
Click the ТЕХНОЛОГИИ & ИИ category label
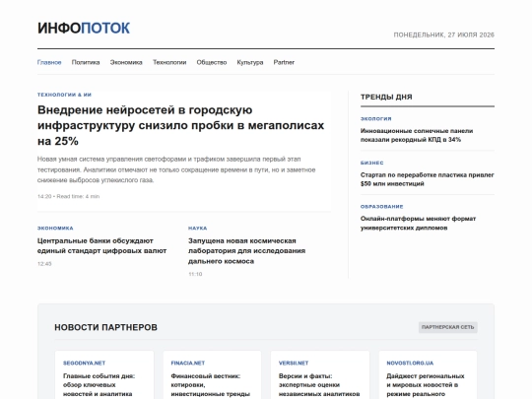point(64,95)
